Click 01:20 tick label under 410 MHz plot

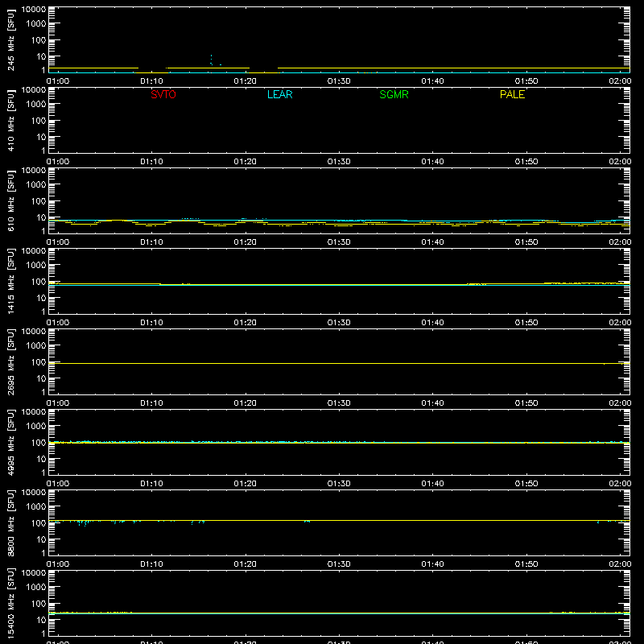tap(246, 162)
